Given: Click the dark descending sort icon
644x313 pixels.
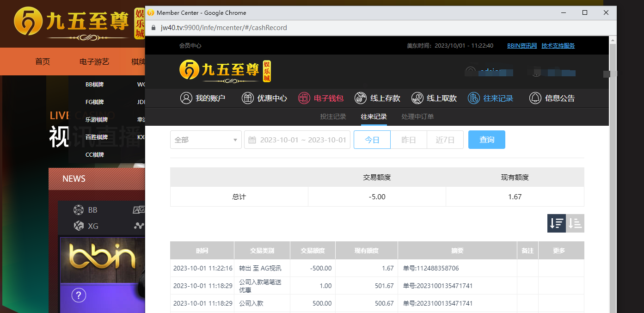Looking at the screenshot, I should [557, 223].
